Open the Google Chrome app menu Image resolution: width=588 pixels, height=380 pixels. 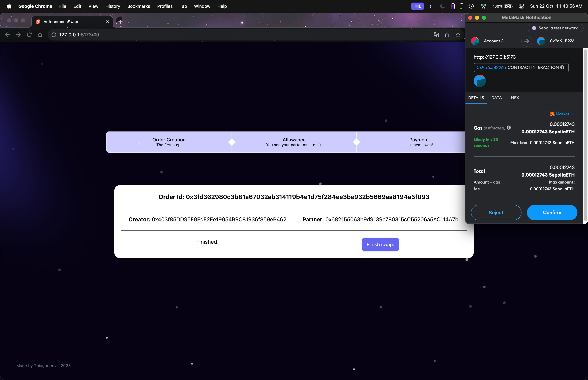[x=35, y=6]
